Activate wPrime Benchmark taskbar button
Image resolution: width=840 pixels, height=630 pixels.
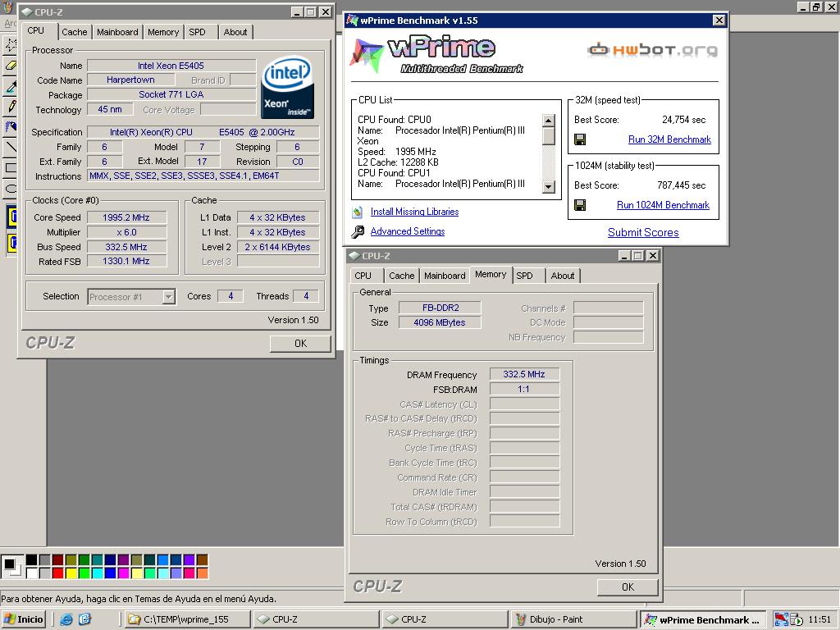[705, 619]
